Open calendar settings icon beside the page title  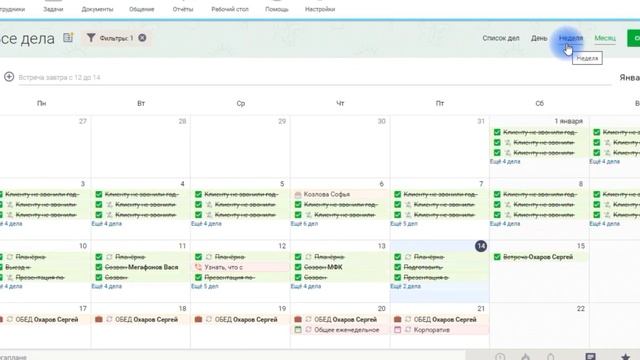(68, 38)
